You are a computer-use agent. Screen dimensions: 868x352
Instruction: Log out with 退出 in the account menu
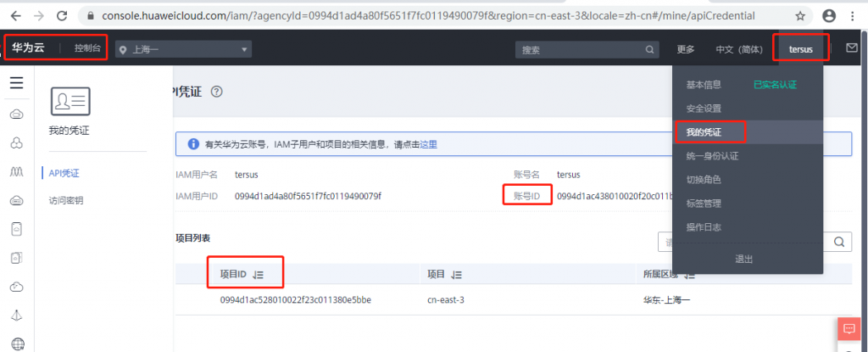click(x=744, y=260)
